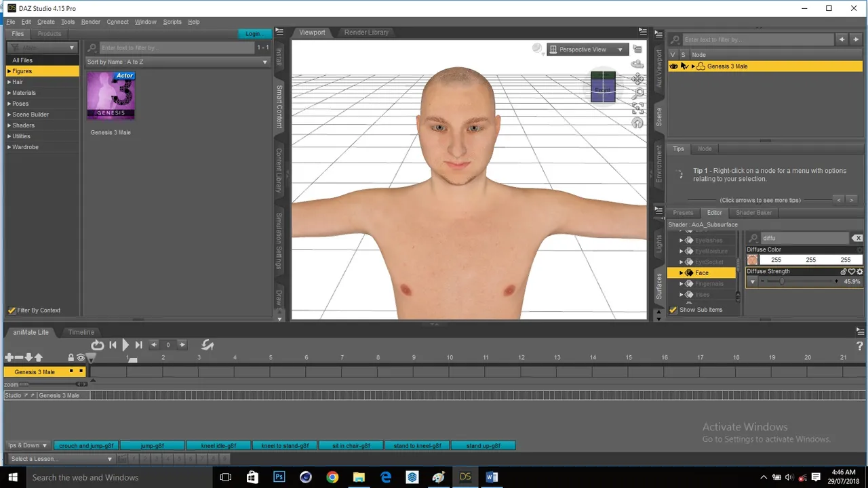Click the stand up-g8f block
Image resolution: width=868 pixels, height=488 pixels.
coord(484,445)
